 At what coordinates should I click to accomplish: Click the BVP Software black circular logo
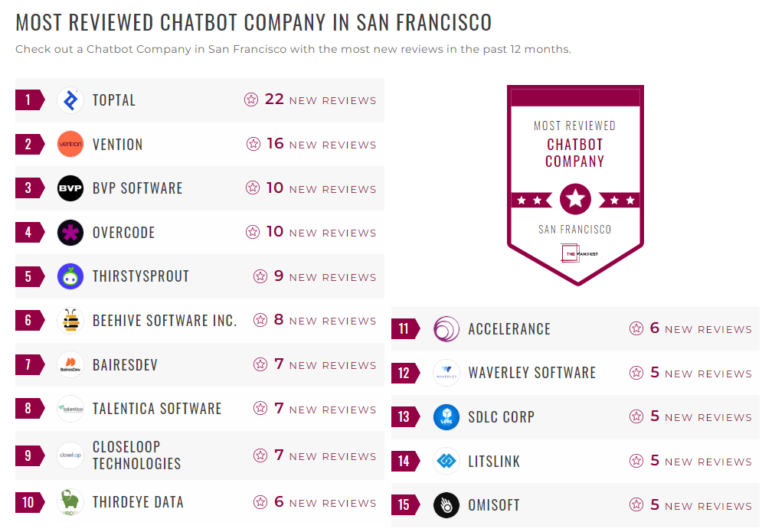pos(70,188)
